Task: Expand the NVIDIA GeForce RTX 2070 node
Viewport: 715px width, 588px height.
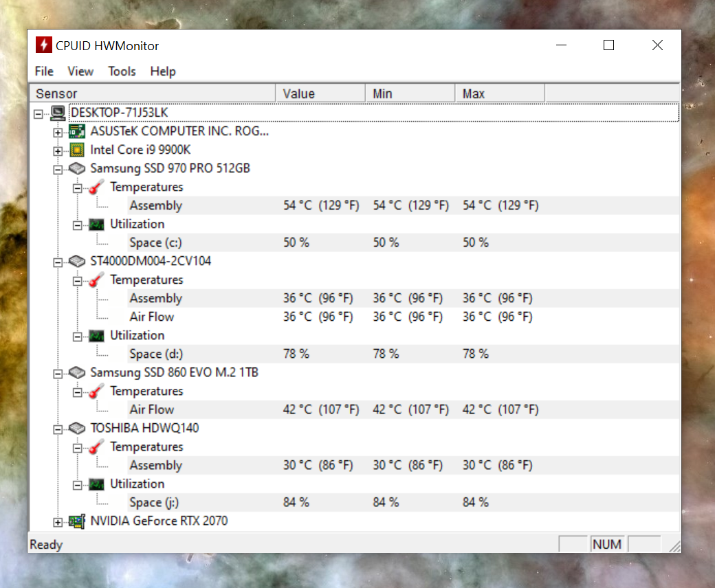Action: tap(58, 522)
